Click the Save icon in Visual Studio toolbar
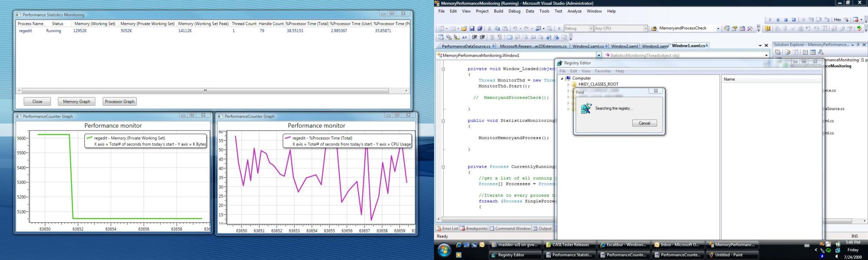 472,29
